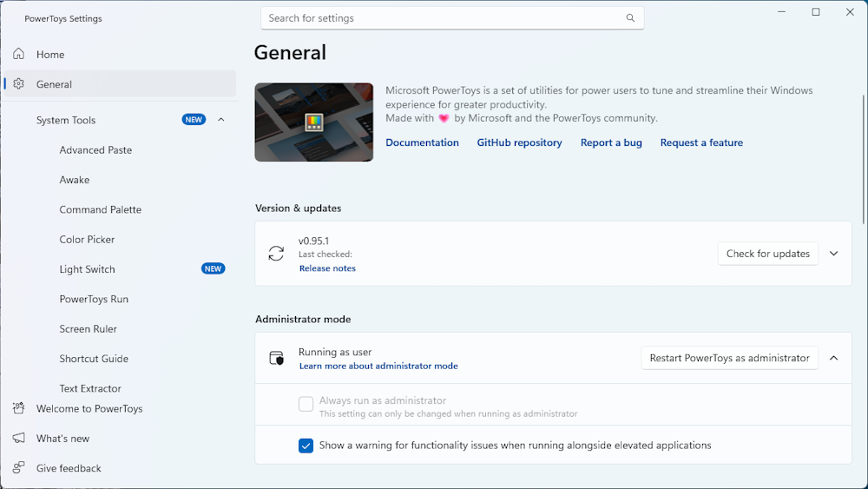868x489 pixels.
Task: Click the Search for settings field
Action: 443,18
